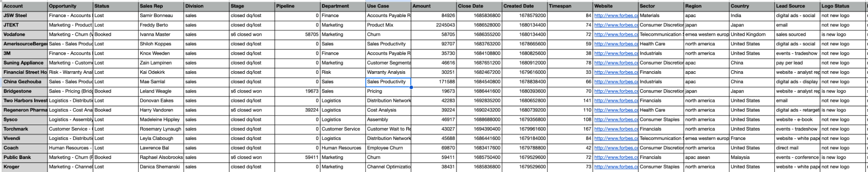Image resolution: width=868 pixels, height=172 pixels.
Task: Select the Bridgestone account cell
Action: tap(24, 91)
